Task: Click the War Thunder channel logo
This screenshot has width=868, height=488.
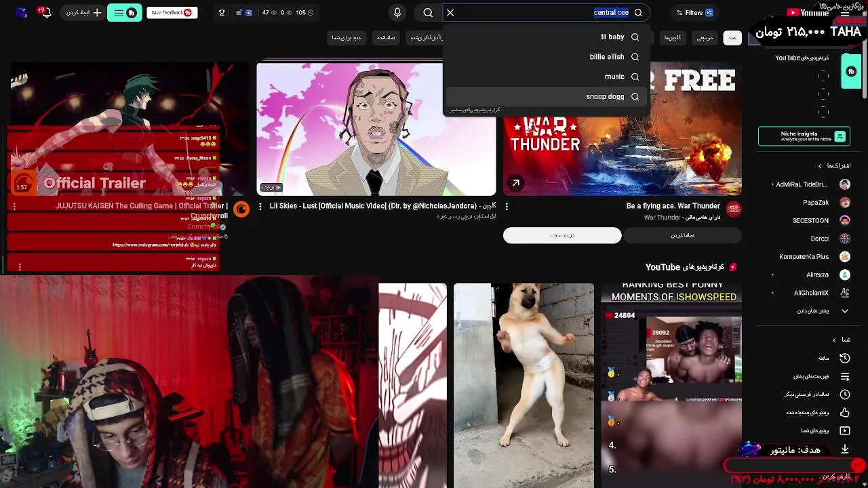Action: 733,209
